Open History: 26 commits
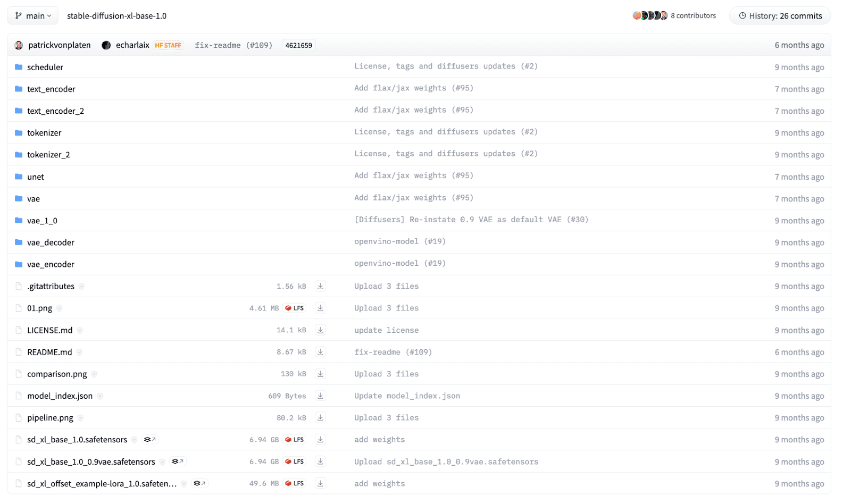This screenshot has height=504, width=851. tap(780, 16)
